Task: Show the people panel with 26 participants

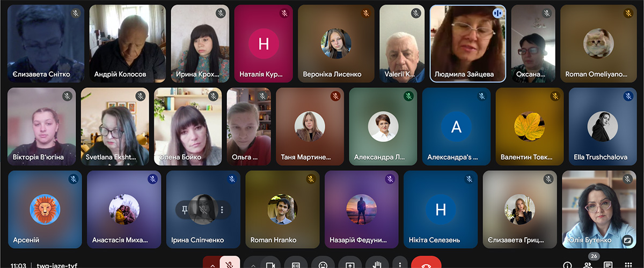Action: [x=588, y=265]
